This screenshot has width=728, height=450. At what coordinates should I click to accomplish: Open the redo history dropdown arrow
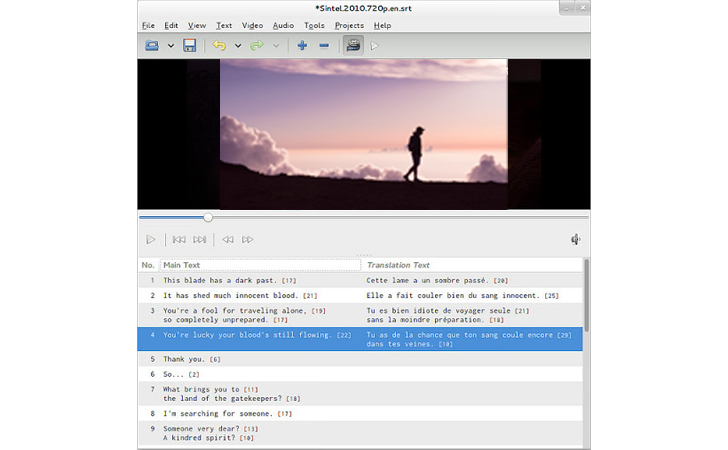pyautogui.click(x=276, y=46)
